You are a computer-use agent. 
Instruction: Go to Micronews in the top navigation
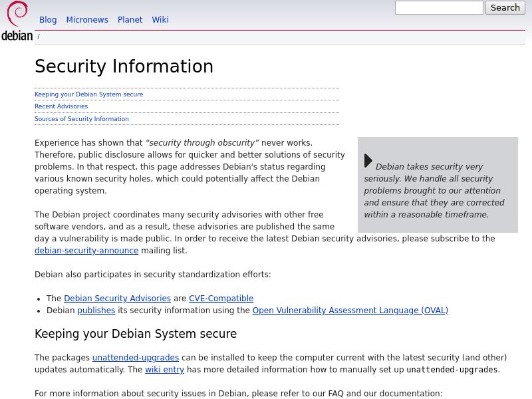[x=87, y=20]
